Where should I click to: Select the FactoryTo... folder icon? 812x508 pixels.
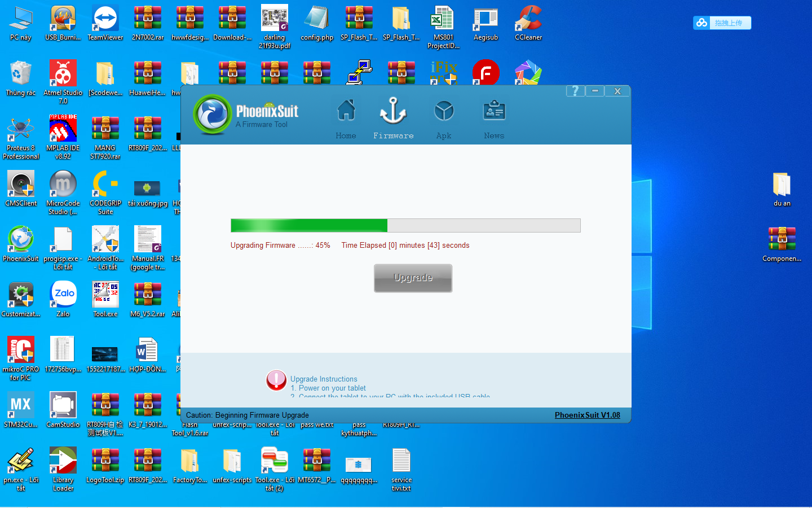click(x=190, y=466)
